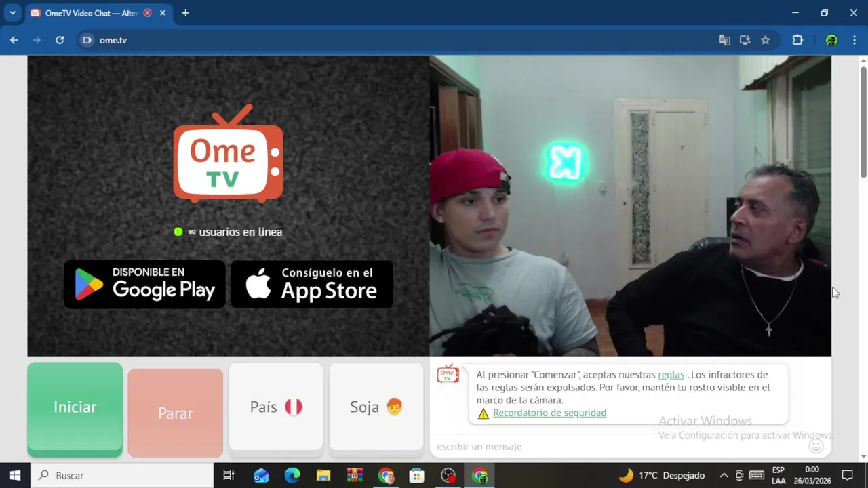Viewport: 868px width, 488px height.
Task: Click the taskbar Buscar search box
Action: coord(122,475)
